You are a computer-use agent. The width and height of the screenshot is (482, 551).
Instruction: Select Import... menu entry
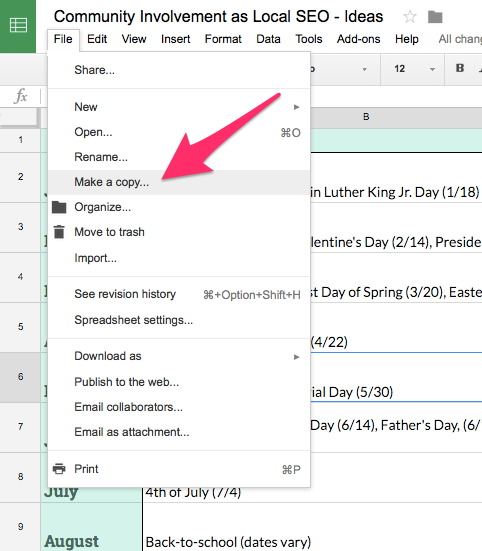click(x=179, y=258)
